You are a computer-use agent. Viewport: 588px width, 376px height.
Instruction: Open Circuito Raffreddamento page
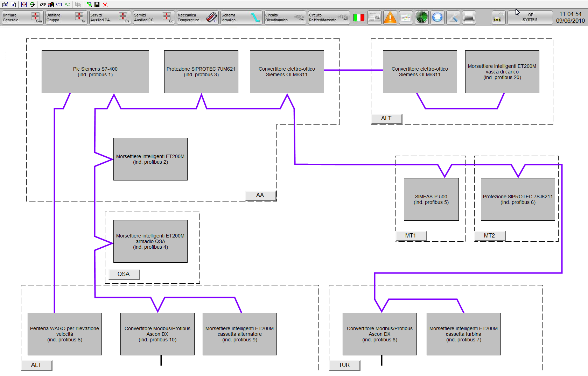(x=329, y=17)
